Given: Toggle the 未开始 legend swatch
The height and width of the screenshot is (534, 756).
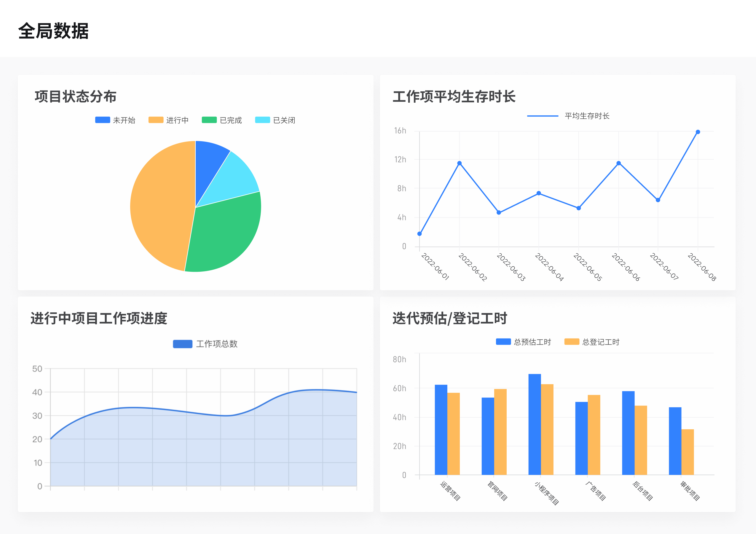Looking at the screenshot, I should [x=103, y=120].
